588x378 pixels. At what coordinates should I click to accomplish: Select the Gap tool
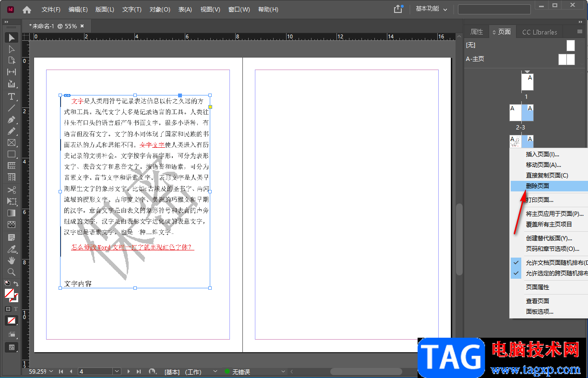pos(12,72)
